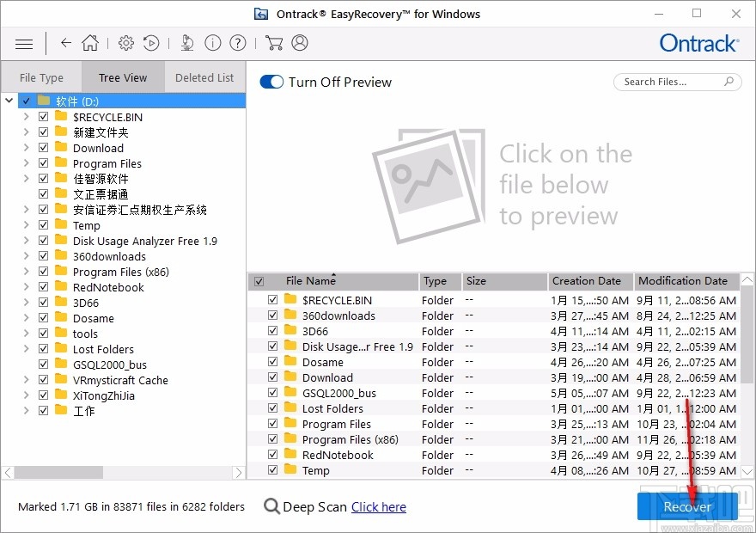Switch to the File Type tab
Viewport: 756px width, 533px height.
pyautogui.click(x=41, y=77)
